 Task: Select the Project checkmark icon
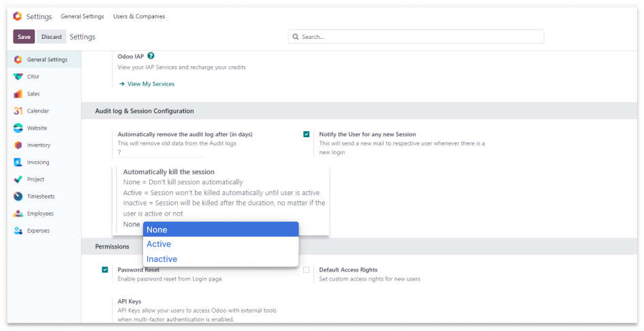pyautogui.click(x=18, y=179)
